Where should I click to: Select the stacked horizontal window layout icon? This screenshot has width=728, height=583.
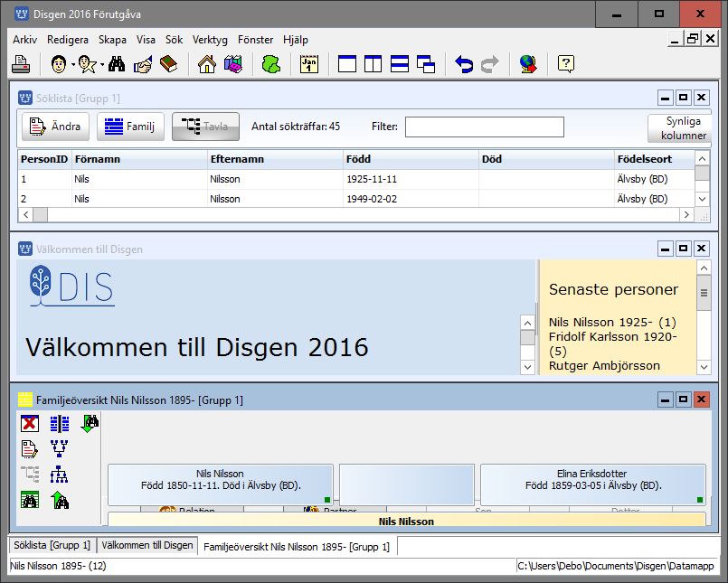[x=400, y=64]
